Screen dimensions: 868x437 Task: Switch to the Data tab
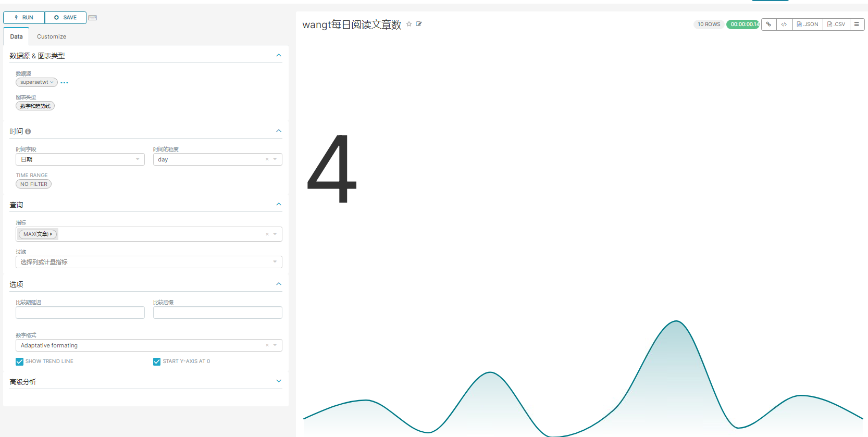pyautogui.click(x=16, y=36)
